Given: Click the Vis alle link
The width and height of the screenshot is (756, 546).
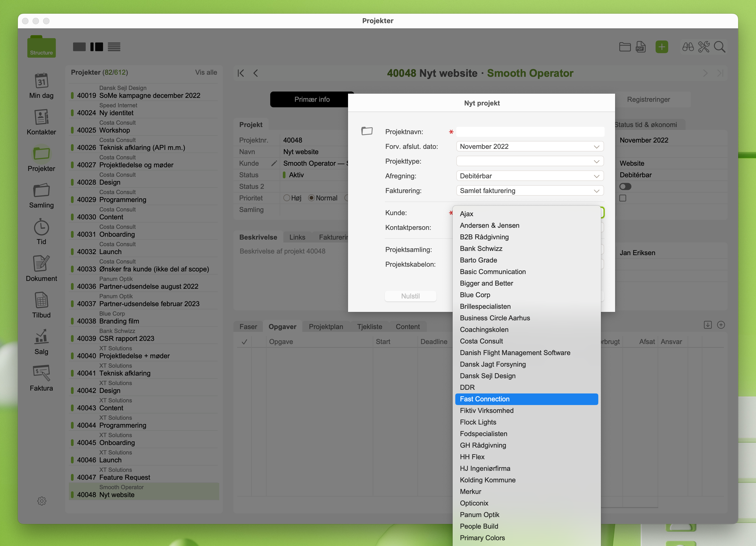Looking at the screenshot, I should click(x=206, y=72).
